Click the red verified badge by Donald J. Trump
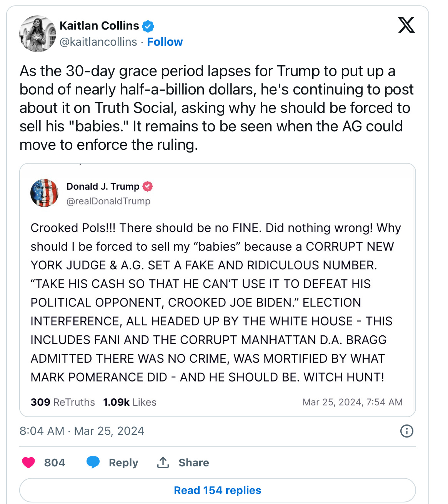 [x=148, y=186]
